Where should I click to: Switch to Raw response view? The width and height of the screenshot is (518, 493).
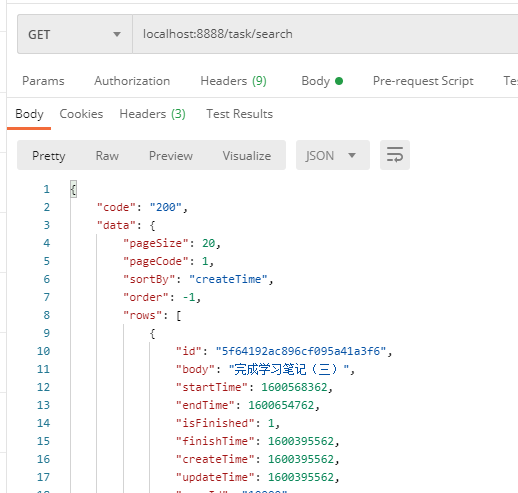[x=107, y=156]
